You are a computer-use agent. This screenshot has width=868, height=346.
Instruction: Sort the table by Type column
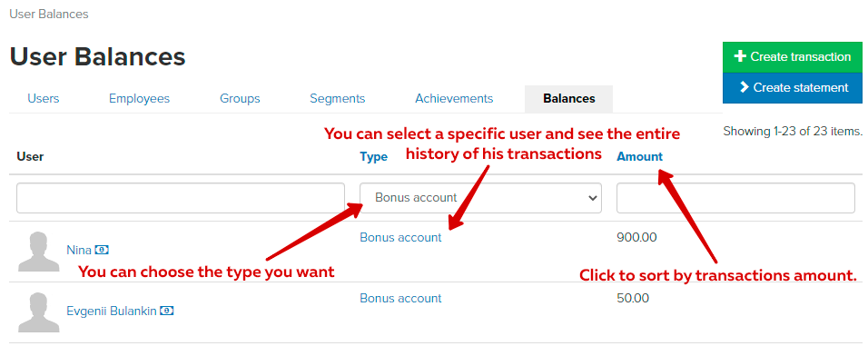374,157
